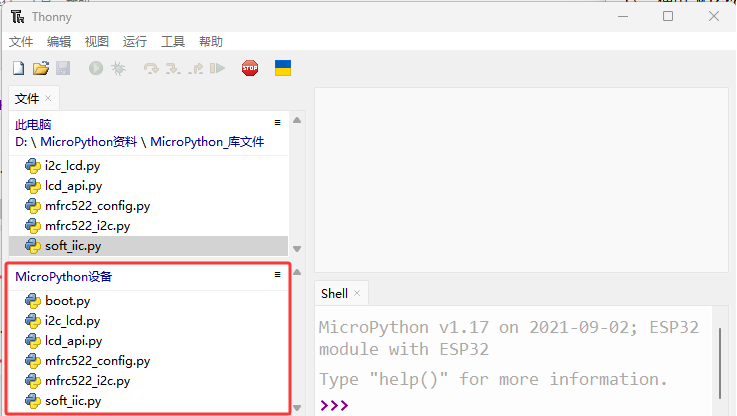Click scroll-up arrow of MicroPython设备 list
The width and height of the screenshot is (737, 416).
point(297,272)
